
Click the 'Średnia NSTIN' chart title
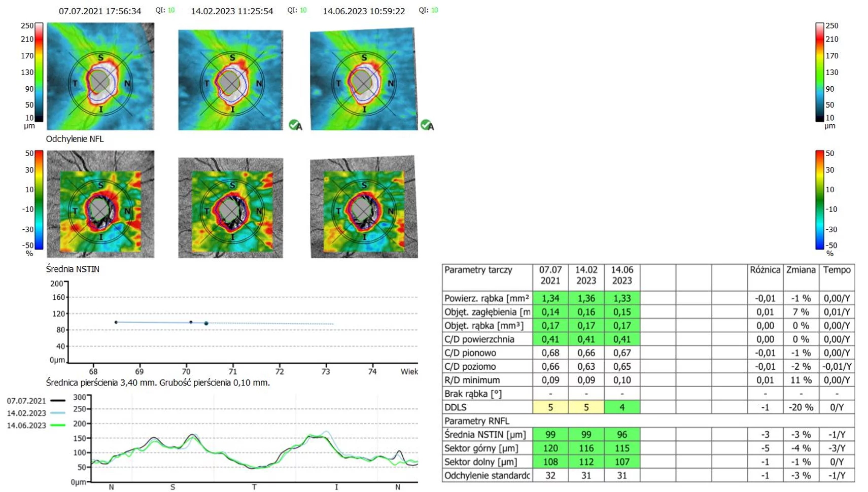click(73, 269)
